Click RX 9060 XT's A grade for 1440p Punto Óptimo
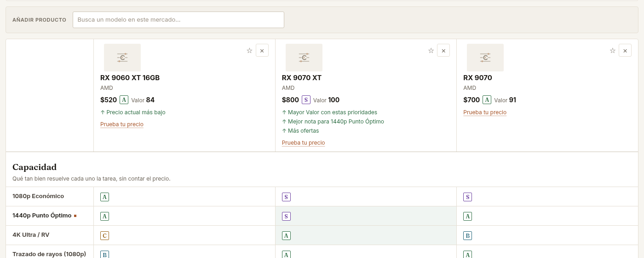This screenshot has height=258, width=644. [105, 217]
